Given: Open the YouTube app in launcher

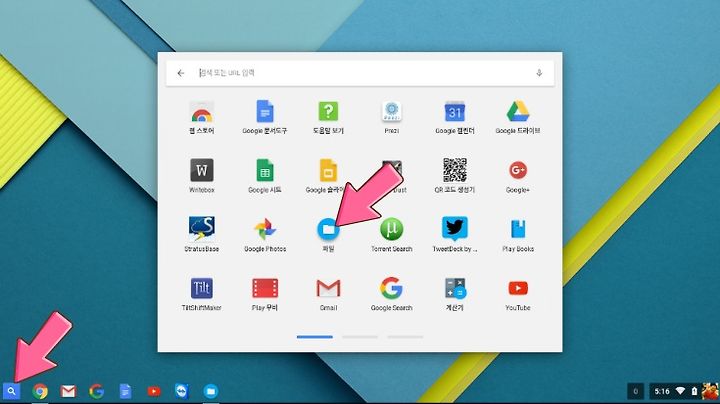Looking at the screenshot, I should [518, 288].
